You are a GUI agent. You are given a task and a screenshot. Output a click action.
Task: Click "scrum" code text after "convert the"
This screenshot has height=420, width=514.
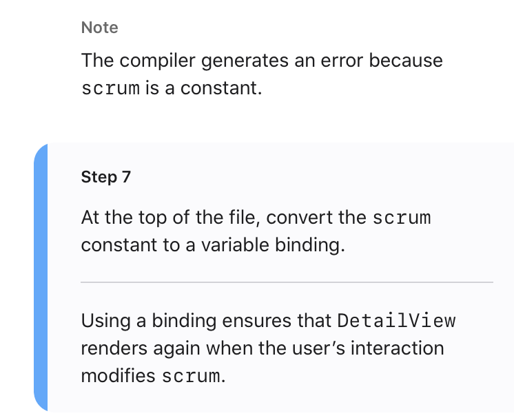pyautogui.click(x=401, y=218)
